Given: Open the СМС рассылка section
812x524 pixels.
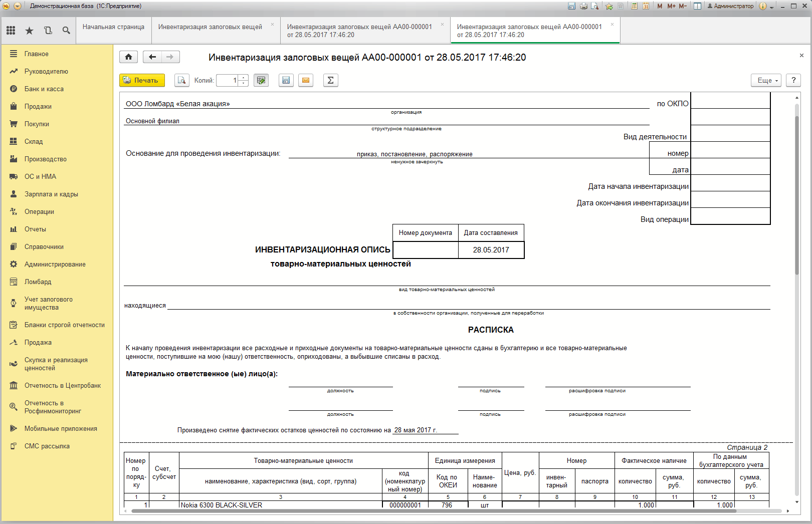Looking at the screenshot, I should (x=57, y=446).
